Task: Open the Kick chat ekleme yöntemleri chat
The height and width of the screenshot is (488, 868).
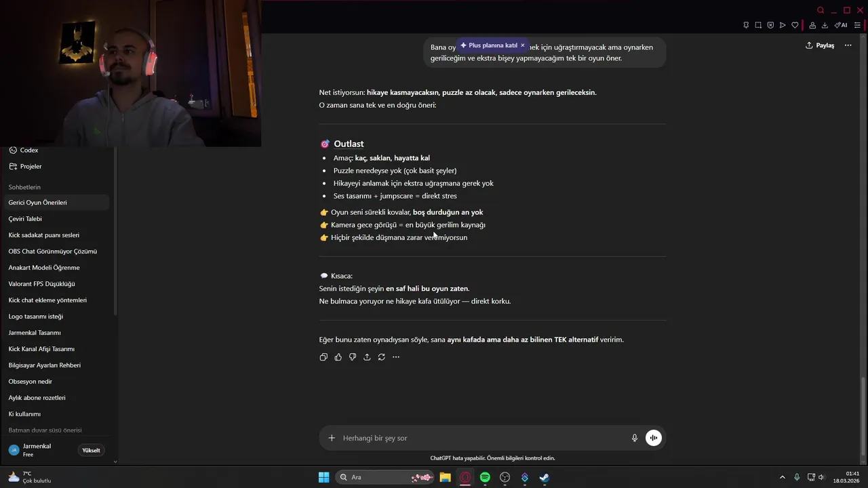Action: [56, 300]
